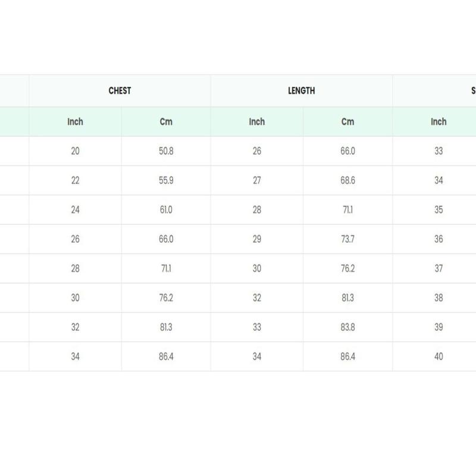
Task: Click the LENGTH column header
Action: click(x=301, y=91)
